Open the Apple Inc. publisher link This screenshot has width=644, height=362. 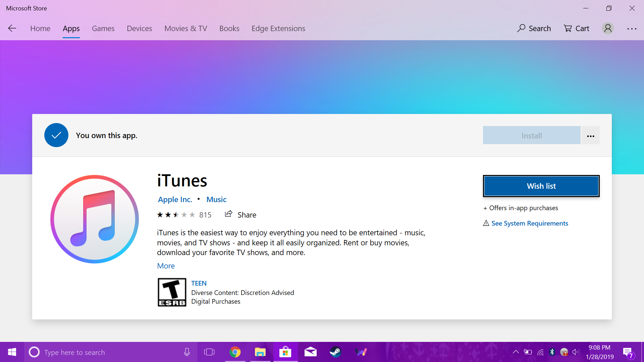click(175, 199)
